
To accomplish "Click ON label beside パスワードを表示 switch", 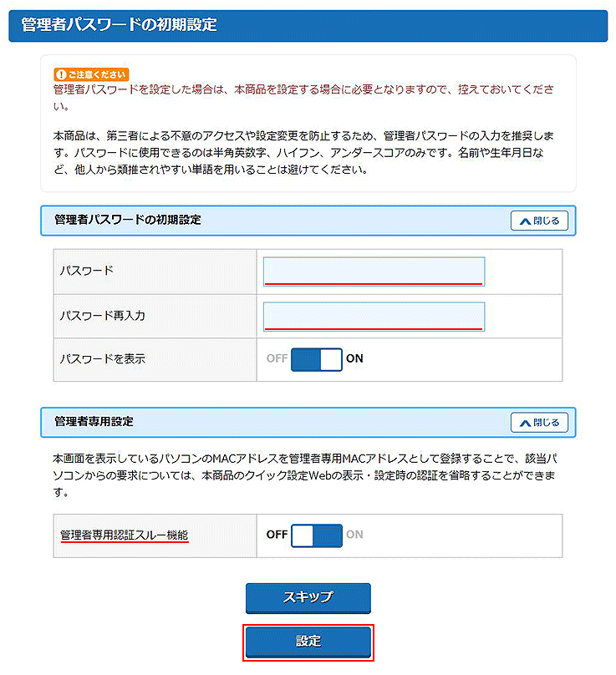I will click(x=355, y=359).
